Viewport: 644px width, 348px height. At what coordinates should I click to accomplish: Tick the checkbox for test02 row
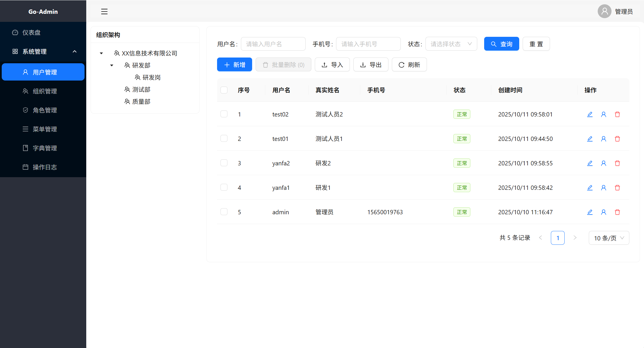[224, 114]
